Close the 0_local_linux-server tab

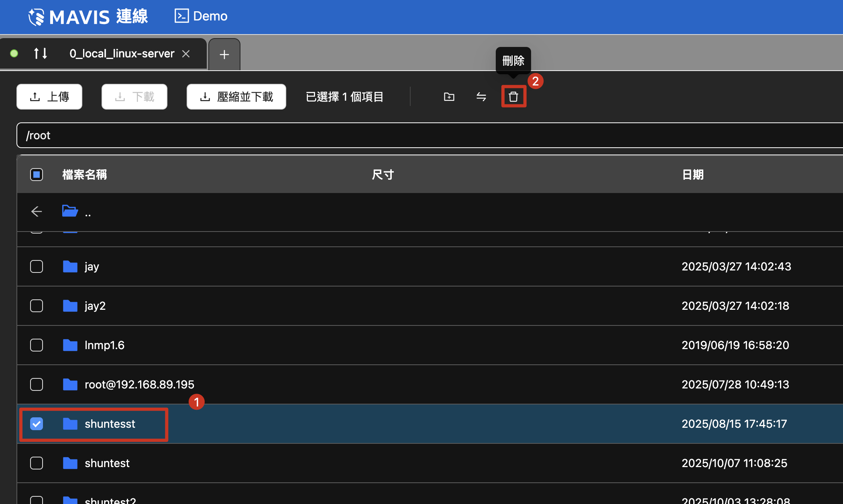[x=186, y=53]
